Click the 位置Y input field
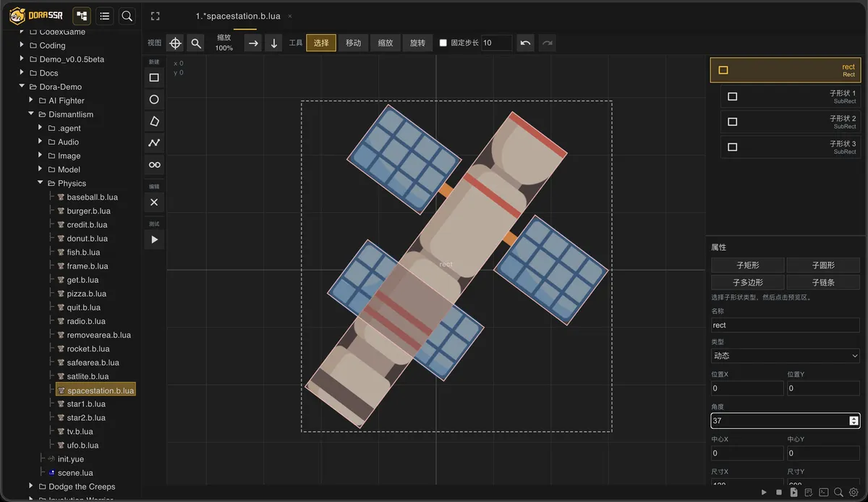Viewport: 868px width, 502px height. coord(823,388)
